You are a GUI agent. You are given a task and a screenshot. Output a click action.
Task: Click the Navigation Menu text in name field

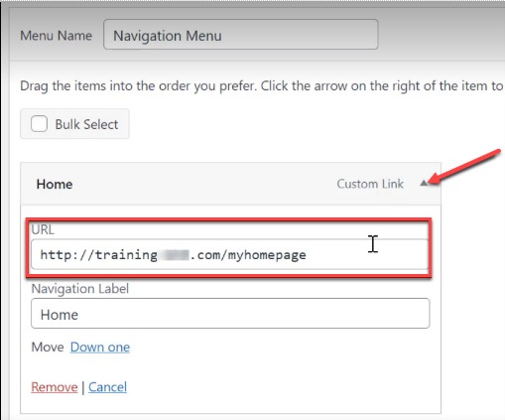coord(168,36)
